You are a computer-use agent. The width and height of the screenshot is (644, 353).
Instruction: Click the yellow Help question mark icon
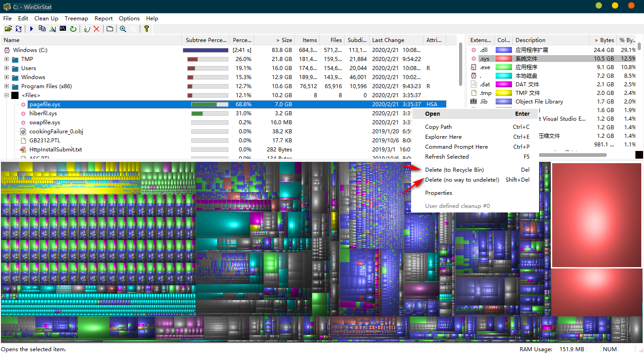coord(147,29)
